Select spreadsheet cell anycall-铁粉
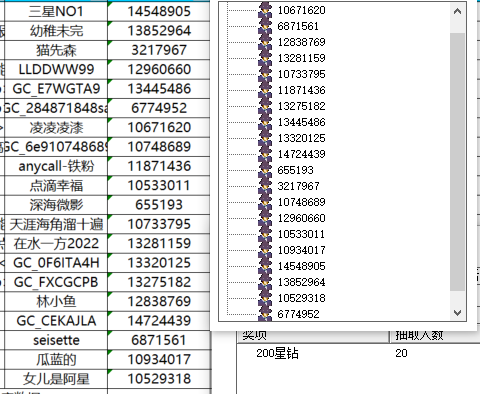The height and width of the screenshot is (394, 480). tap(56, 166)
